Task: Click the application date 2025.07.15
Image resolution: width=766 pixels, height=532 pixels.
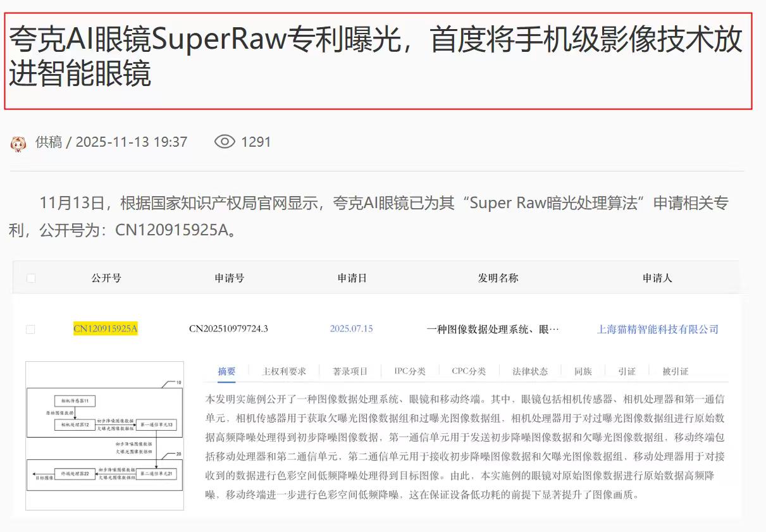Action: pos(352,329)
